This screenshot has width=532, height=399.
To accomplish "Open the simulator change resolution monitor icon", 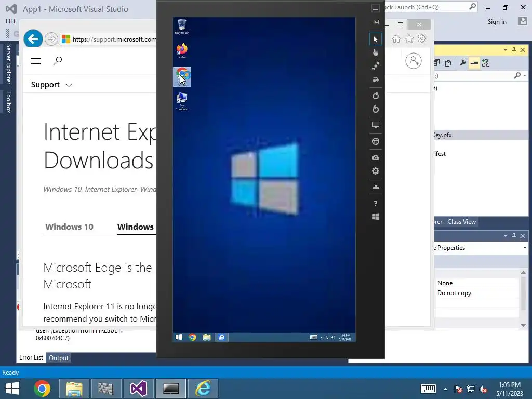I will tap(376, 125).
